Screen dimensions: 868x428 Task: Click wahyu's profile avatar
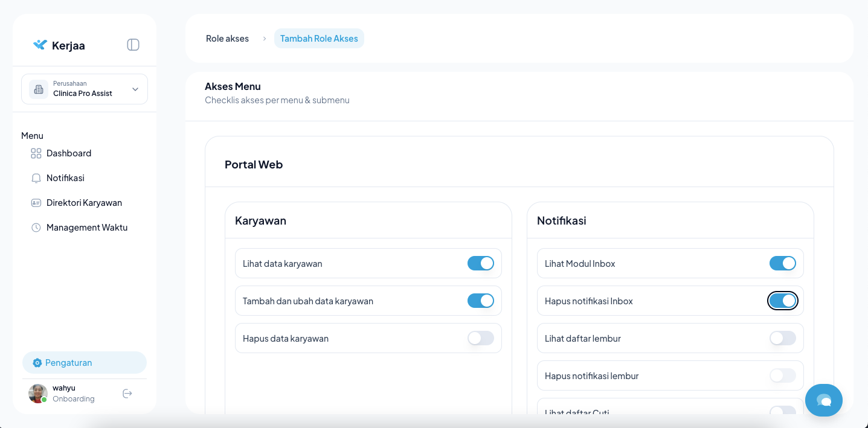[x=38, y=394]
